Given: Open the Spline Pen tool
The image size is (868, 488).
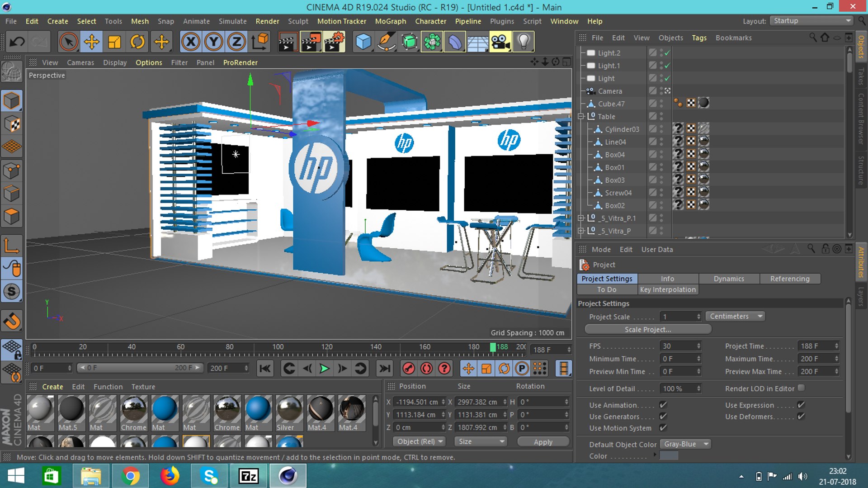Looking at the screenshot, I should [387, 42].
